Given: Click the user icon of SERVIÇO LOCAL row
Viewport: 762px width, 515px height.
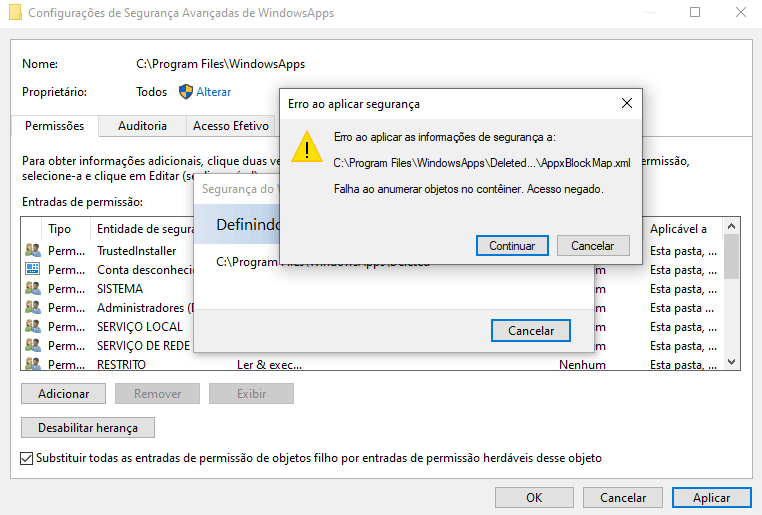Looking at the screenshot, I should [x=33, y=326].
